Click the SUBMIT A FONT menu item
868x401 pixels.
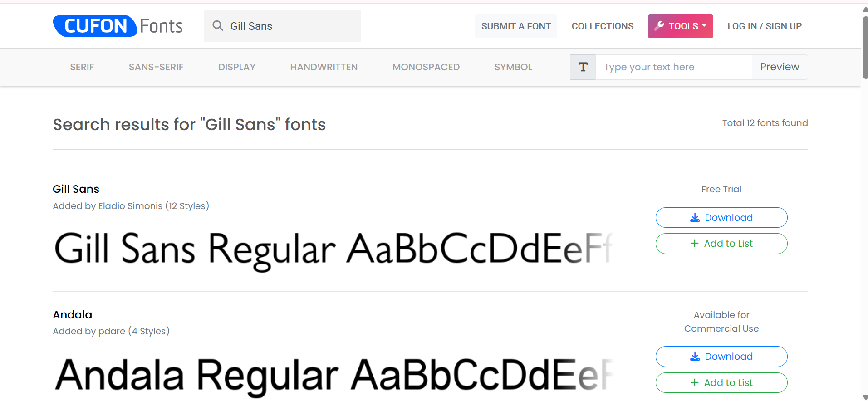coord(515,26)
